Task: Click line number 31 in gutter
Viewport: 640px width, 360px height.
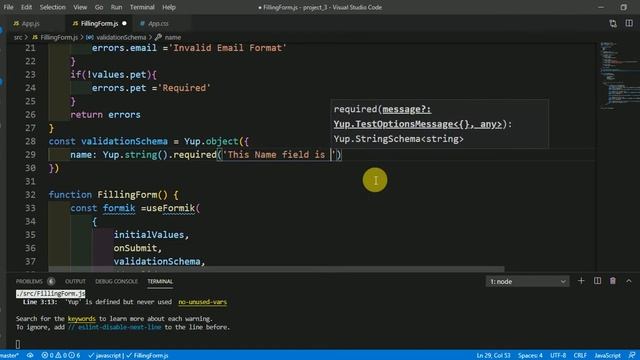Action: pyautogui.click(x=30, y=181)
